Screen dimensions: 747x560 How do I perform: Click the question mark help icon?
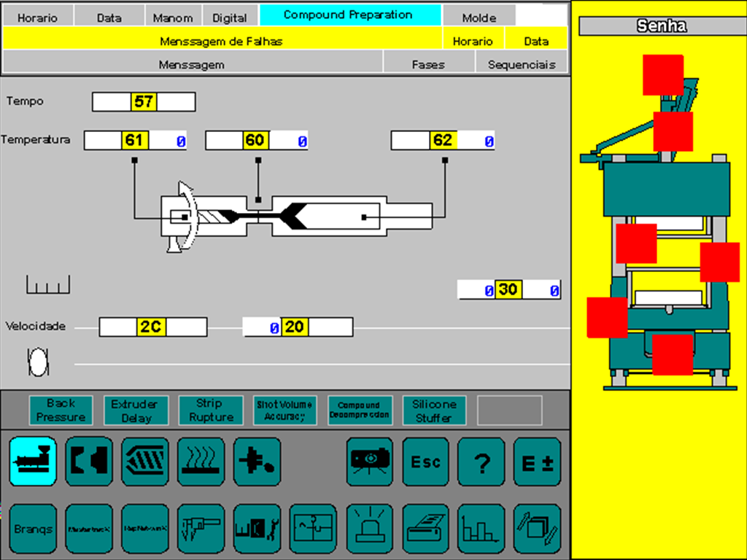coord(481,462)
